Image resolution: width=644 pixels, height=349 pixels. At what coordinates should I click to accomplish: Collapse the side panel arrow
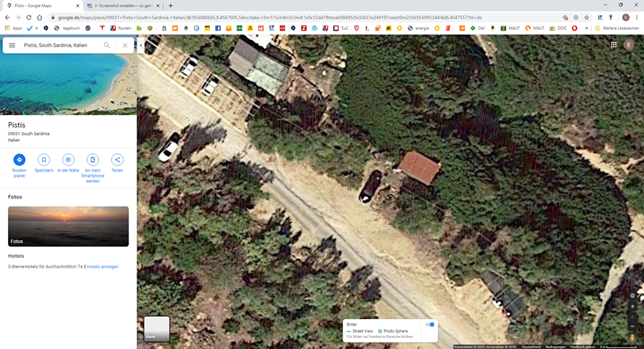click(140, 45)
